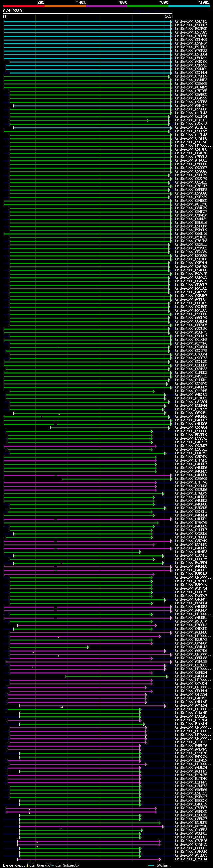213x868 pixels.
Task: Click the 262 query end position label
Action: [x=168, y=17]
